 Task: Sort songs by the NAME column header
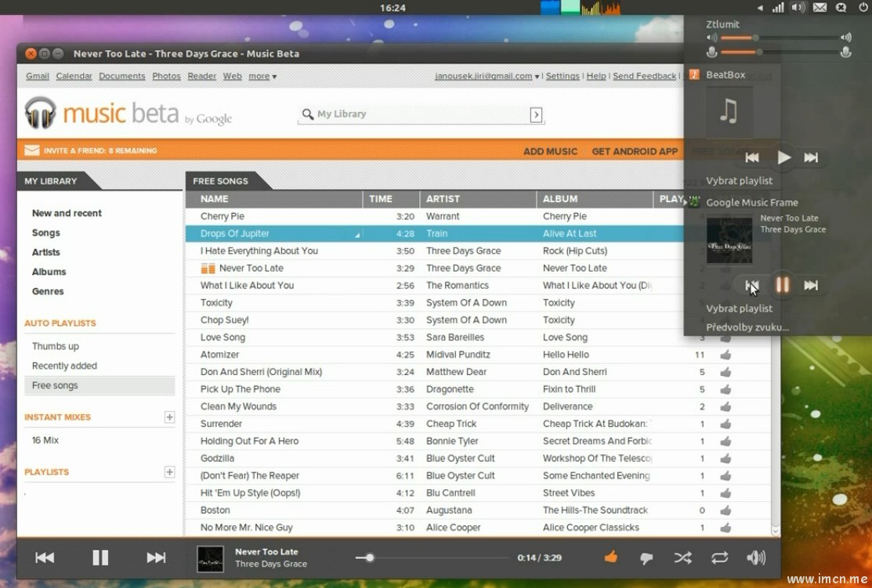click(x=273, y=199)
